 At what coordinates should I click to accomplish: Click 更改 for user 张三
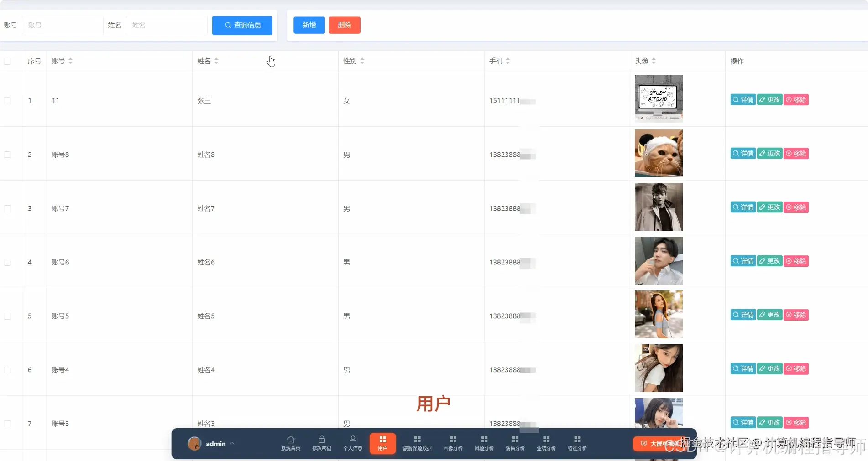[x=769, y=100]
